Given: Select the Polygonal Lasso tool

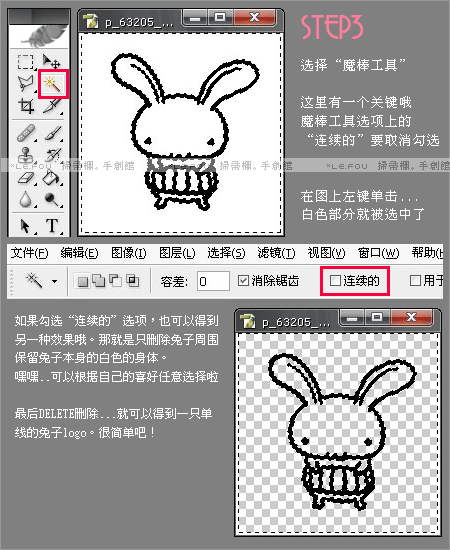Looking at the screenshot, I should pos(25,84).
